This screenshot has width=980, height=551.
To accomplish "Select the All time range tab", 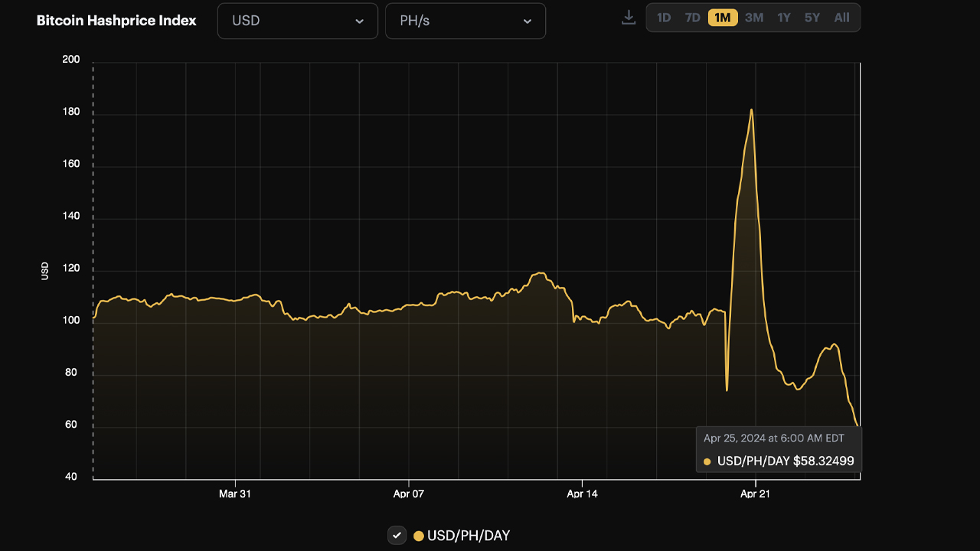I will 841,17.
